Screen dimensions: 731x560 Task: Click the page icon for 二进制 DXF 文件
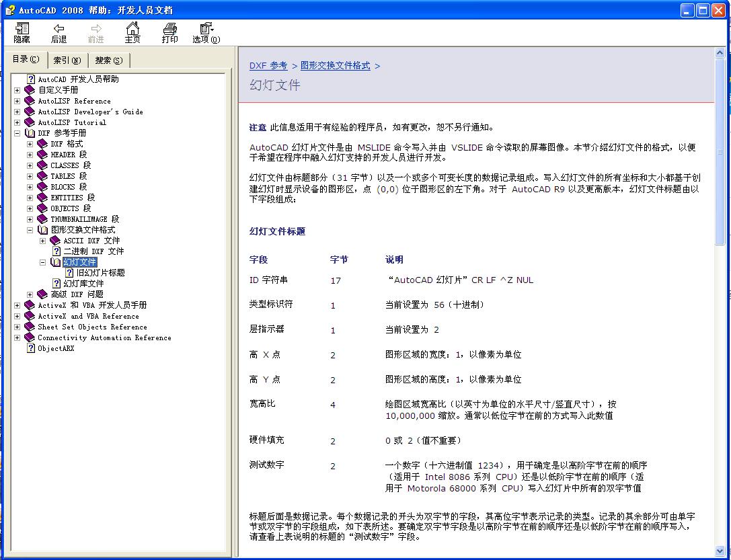tap(56, 251)
